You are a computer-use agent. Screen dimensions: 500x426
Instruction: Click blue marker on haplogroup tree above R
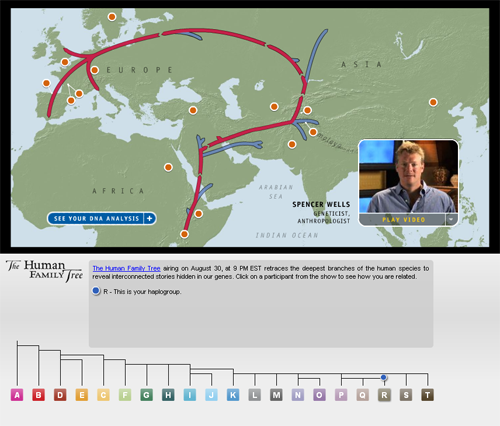point(384,377)
